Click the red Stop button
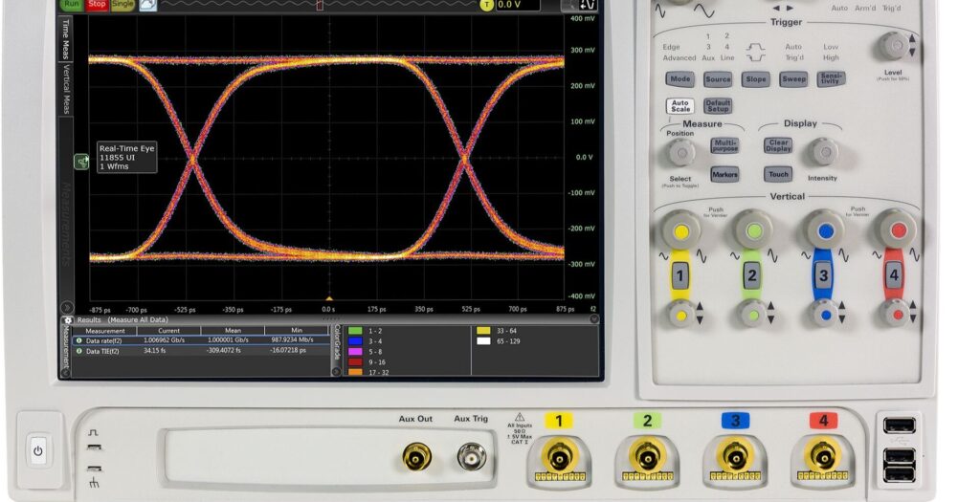Viewport: 980px width, 502px height. coord(97,5)
